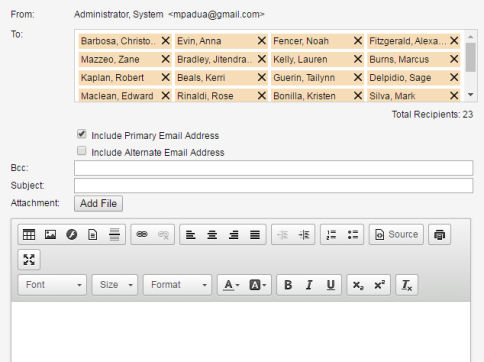Remove recipient Evin, Anna
The width and height of the screenshot is (484, 362).
click(262, 41)
